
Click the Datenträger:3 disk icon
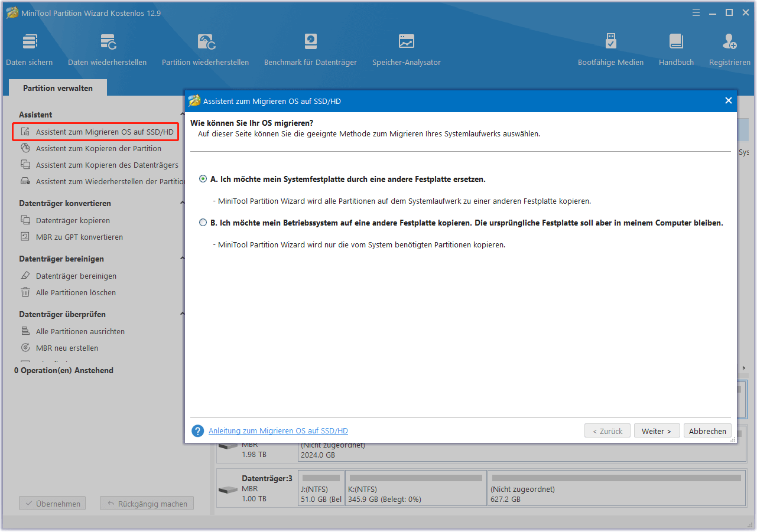tap(228, 490)
